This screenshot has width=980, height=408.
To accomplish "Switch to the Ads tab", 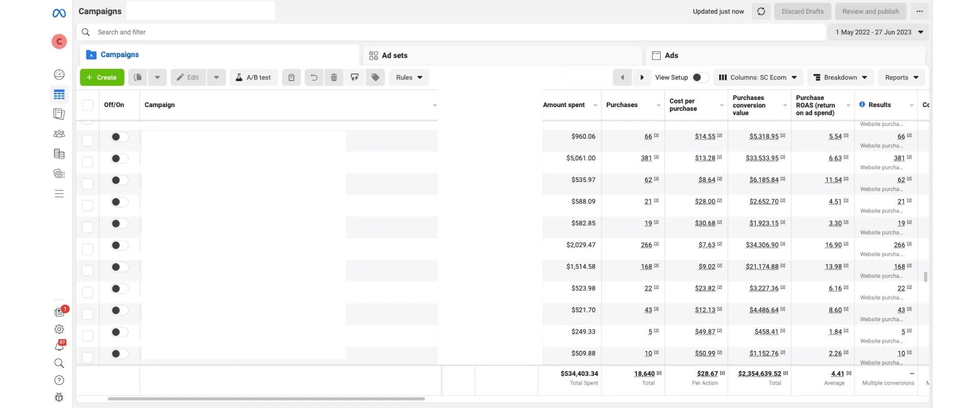I will (x=671, y=56).
